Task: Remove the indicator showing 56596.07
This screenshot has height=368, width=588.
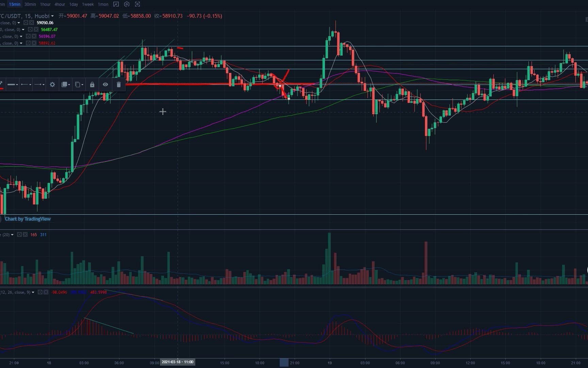Action: click(34, 36)
